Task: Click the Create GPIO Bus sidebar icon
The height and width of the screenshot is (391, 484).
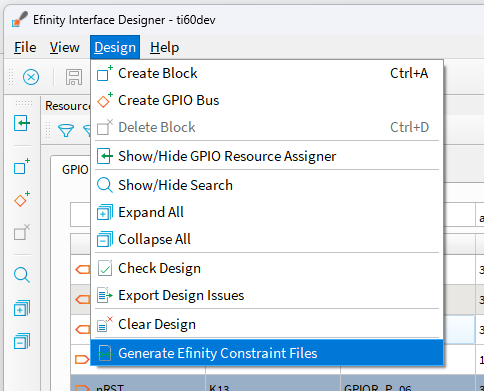Action: [x=22, y=199]
